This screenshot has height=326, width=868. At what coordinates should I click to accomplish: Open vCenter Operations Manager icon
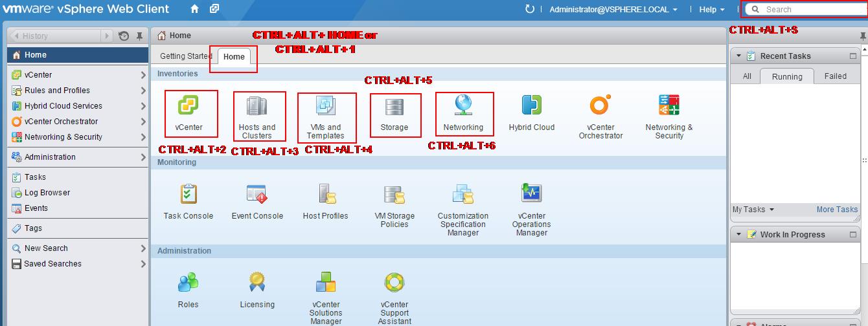[x=532, y=194]
